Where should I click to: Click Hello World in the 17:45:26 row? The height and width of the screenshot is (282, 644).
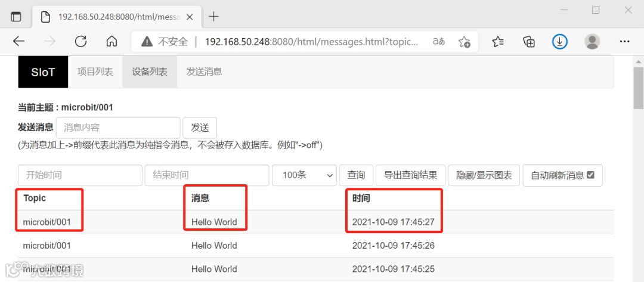tap(214, 246)
